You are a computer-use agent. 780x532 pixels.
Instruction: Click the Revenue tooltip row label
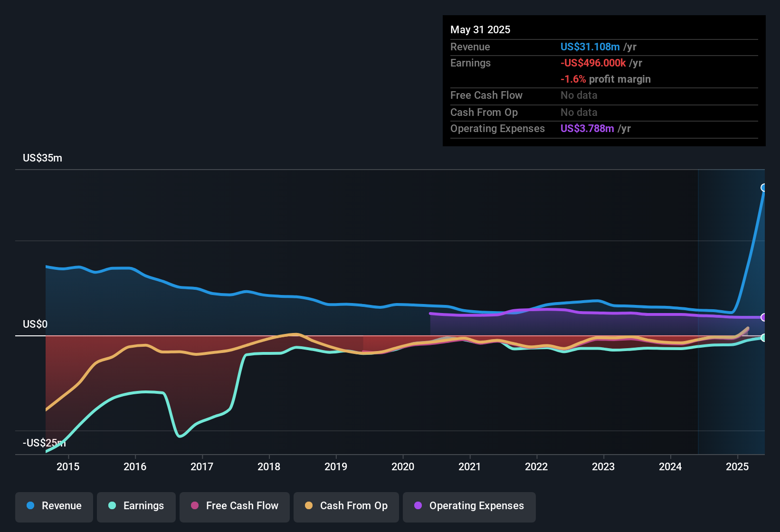pyautogui.click(x=470, y=47)
